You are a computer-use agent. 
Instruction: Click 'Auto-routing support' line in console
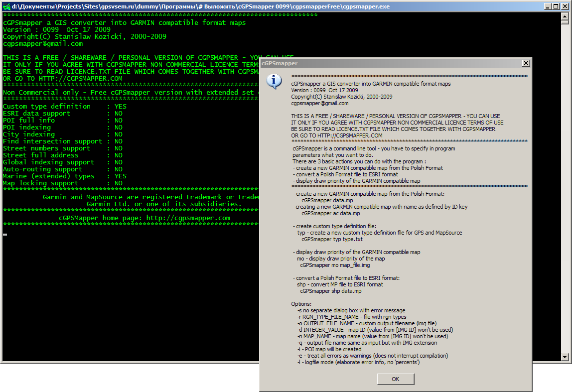(63, 169)
